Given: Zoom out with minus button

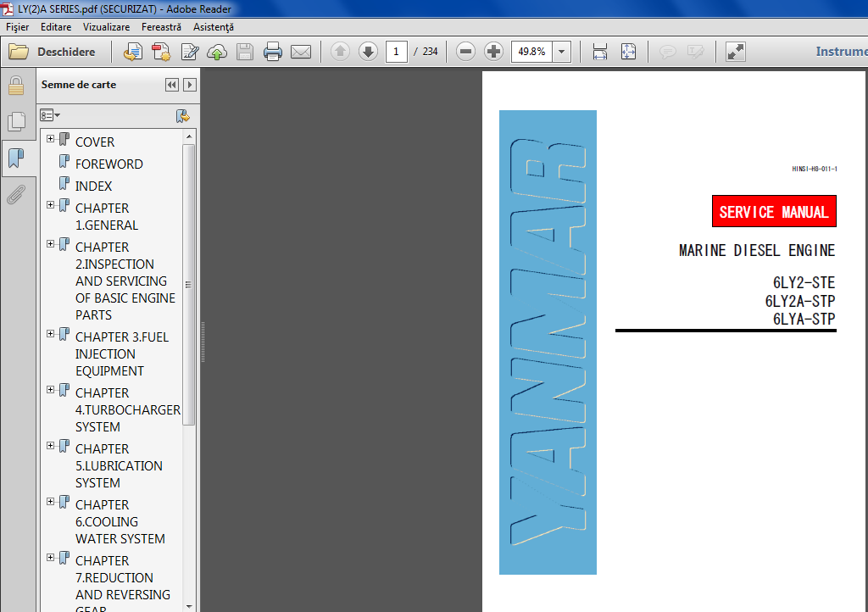Looking at the screenshot, I should coord(465,52).
